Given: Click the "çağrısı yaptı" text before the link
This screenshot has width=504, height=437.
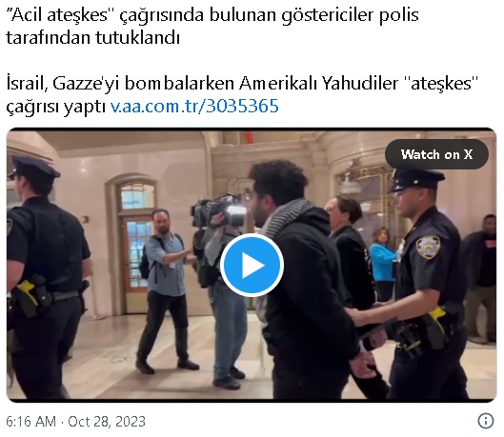Looking at the screenshot, I should point(56,107).
